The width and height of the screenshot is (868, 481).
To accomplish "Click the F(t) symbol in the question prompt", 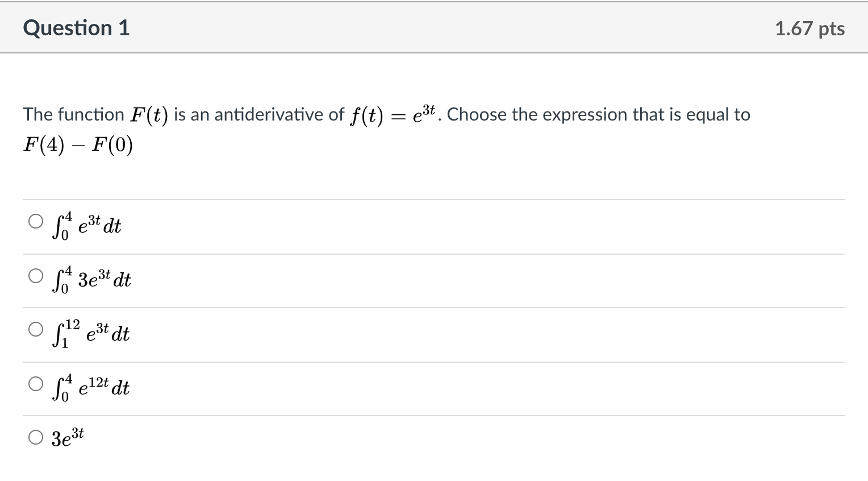I will point(149,115).
